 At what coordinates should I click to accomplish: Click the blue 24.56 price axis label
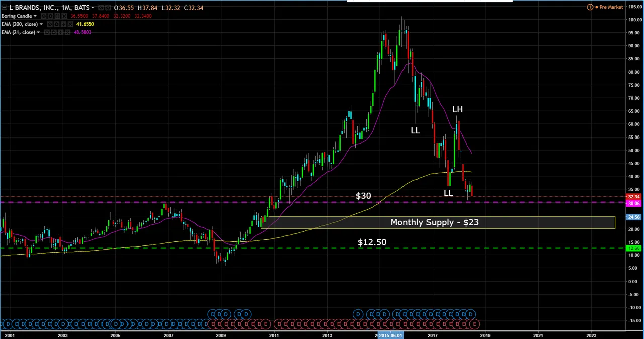coord(634,217)
